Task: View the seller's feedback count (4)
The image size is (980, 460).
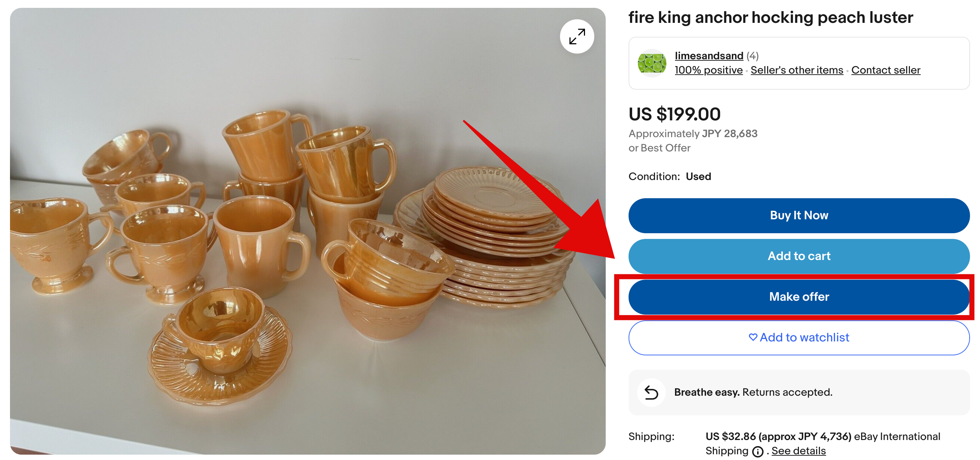Action: [x=752, y=56]
